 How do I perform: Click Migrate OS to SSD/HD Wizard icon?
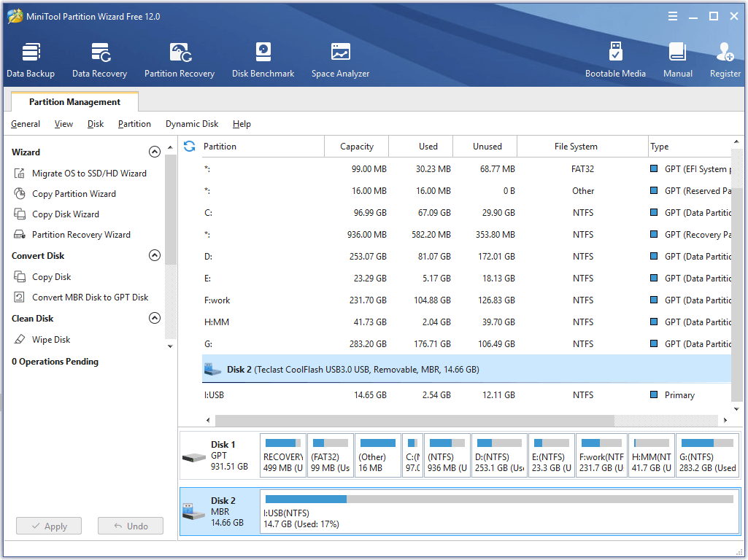19,174
